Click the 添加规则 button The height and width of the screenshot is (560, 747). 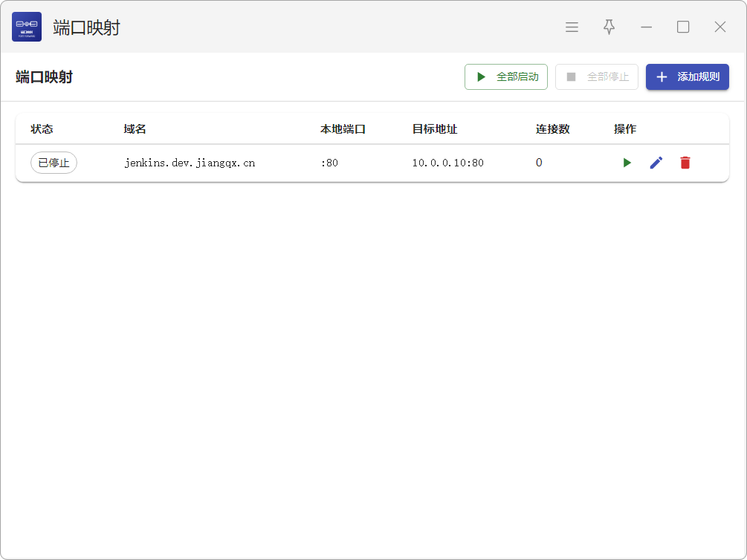coord(688,76)
